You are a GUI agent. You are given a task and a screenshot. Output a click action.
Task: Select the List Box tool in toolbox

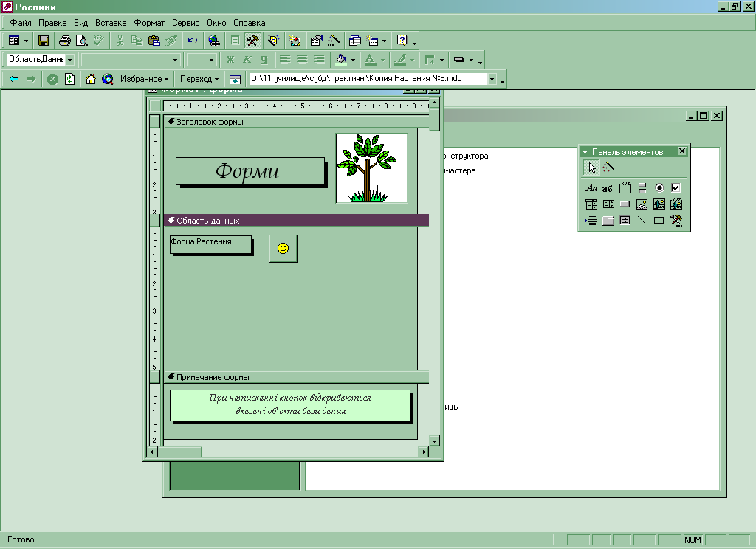(608, 204)
